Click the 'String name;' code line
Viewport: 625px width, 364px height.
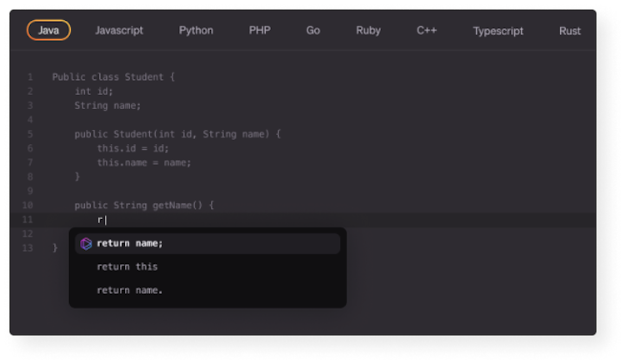[107, 106]
